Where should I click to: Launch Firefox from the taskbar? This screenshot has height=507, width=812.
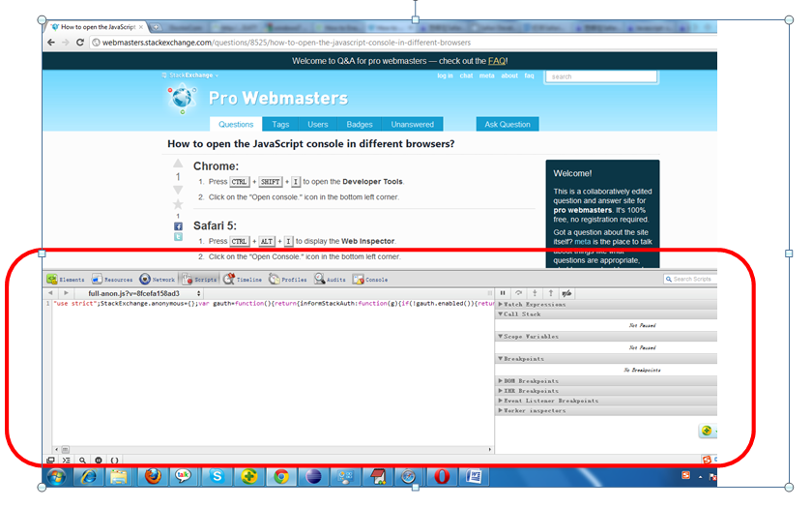153,476
